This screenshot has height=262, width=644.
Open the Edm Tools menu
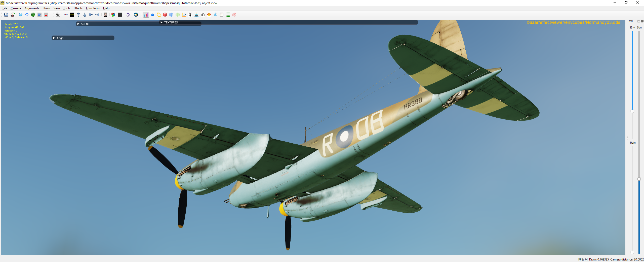[x=93, y=8]
